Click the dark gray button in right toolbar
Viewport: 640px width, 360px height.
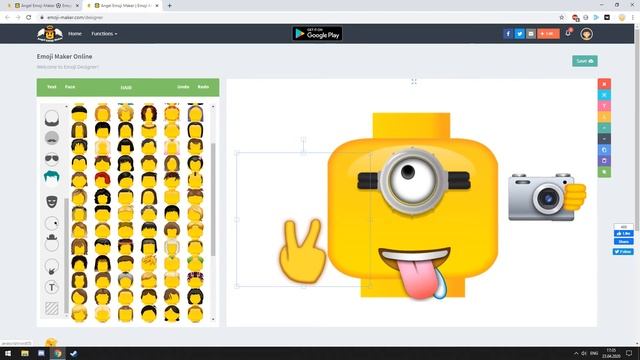click(604, 139)
